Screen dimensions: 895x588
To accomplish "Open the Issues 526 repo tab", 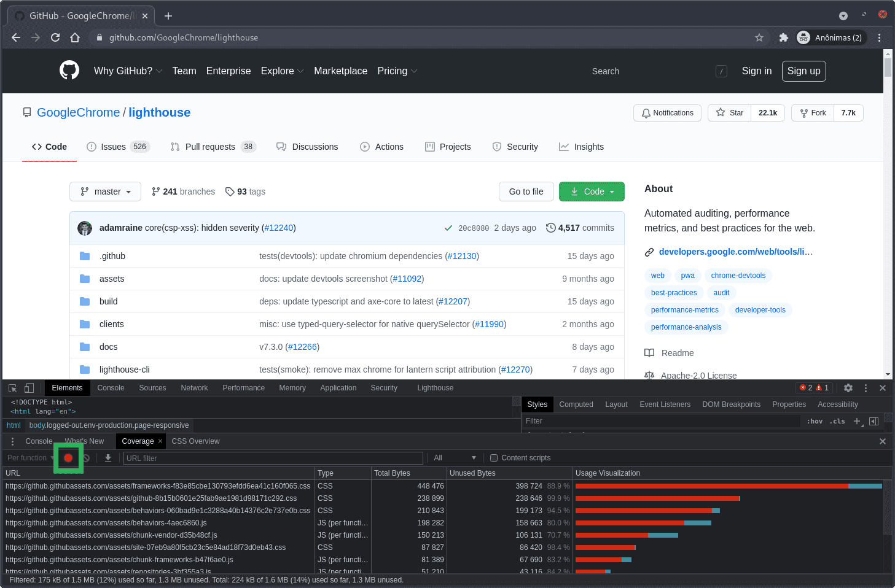I will (118, 147).
